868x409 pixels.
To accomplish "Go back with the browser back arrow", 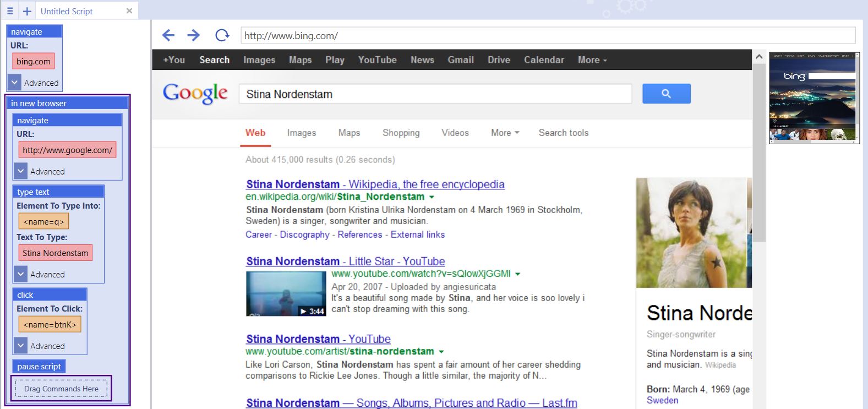I will coord(168,36).
